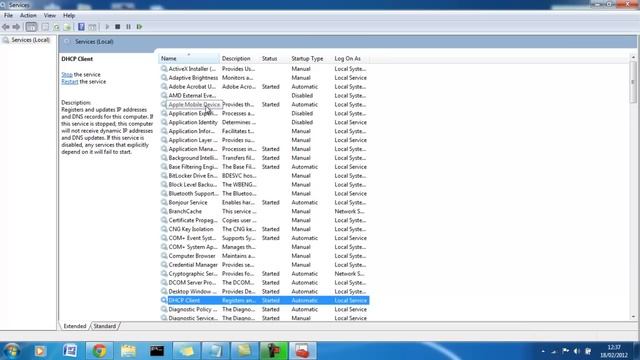Click the volume speaker icon in the tray
This screenshot has height=360, width=640.
577,351
